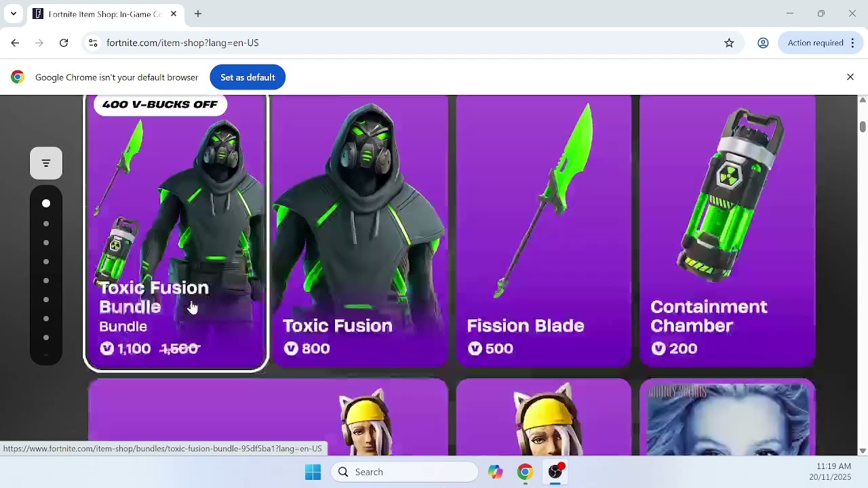The height and width of the screenshot is (488, 868).
Task: Dismiss the default browser notification bar
Action: [x=850, y=77]
